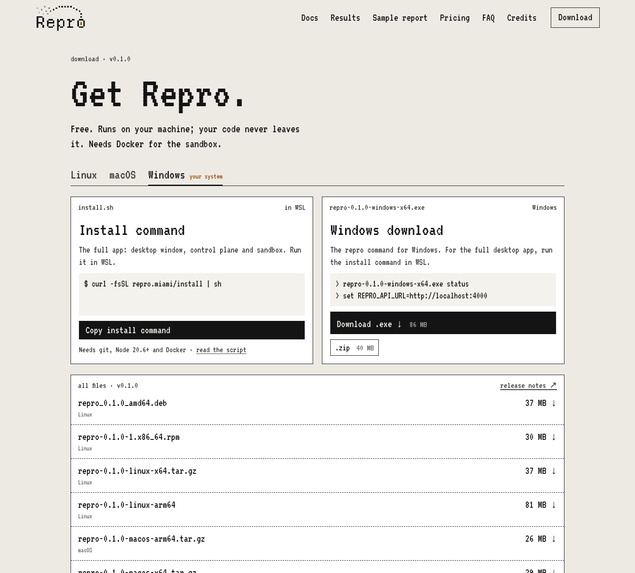635x573 pixels.
Task: Click the 'download · v0.1.0' breadcrumb text
Action: 100,59
